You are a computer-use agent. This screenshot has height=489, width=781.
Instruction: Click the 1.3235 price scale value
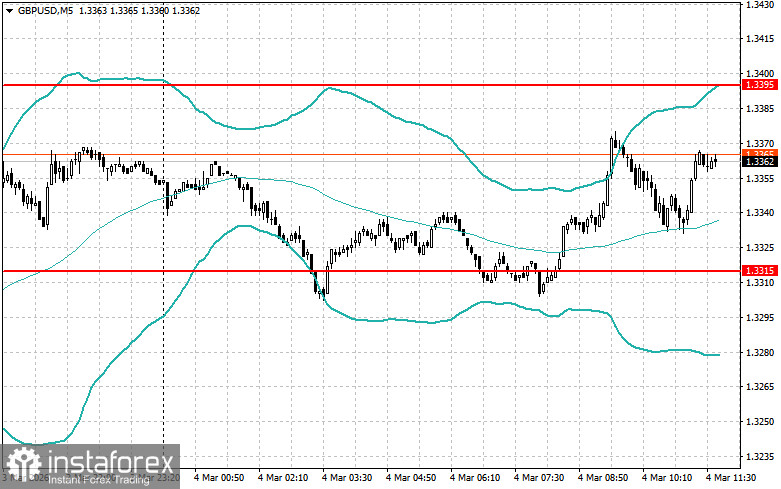pyautogui.click(x=760, y=457)
